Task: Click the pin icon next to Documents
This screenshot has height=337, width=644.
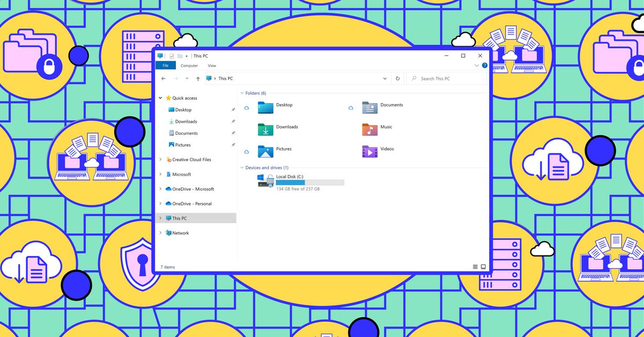Action: (x=233, y=133)
